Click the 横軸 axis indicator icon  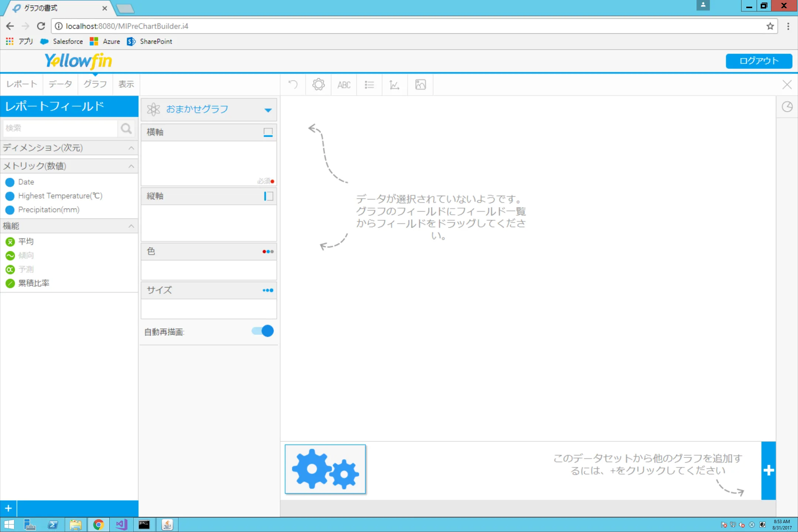click(x=267, y=132)
